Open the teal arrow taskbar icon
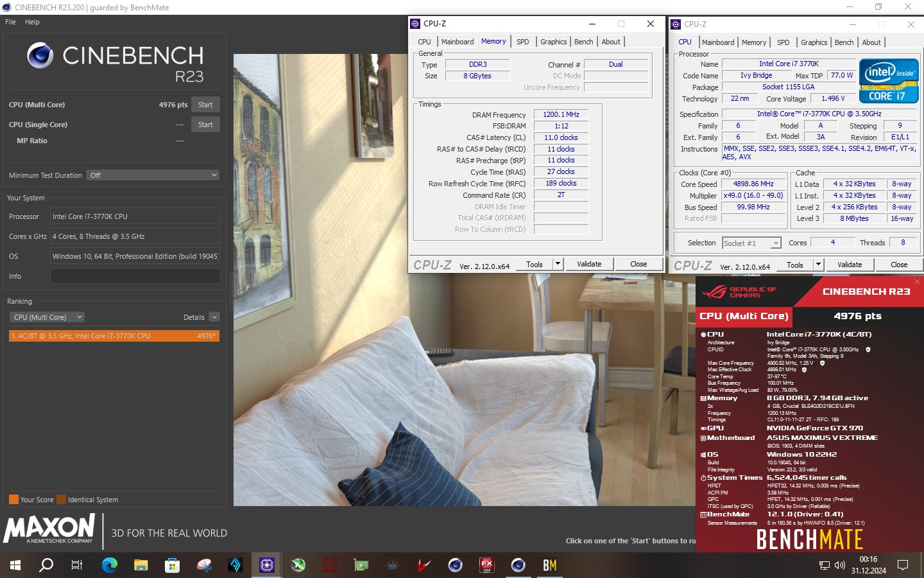Viewport: 924px width, 578px height. [235, 565]
